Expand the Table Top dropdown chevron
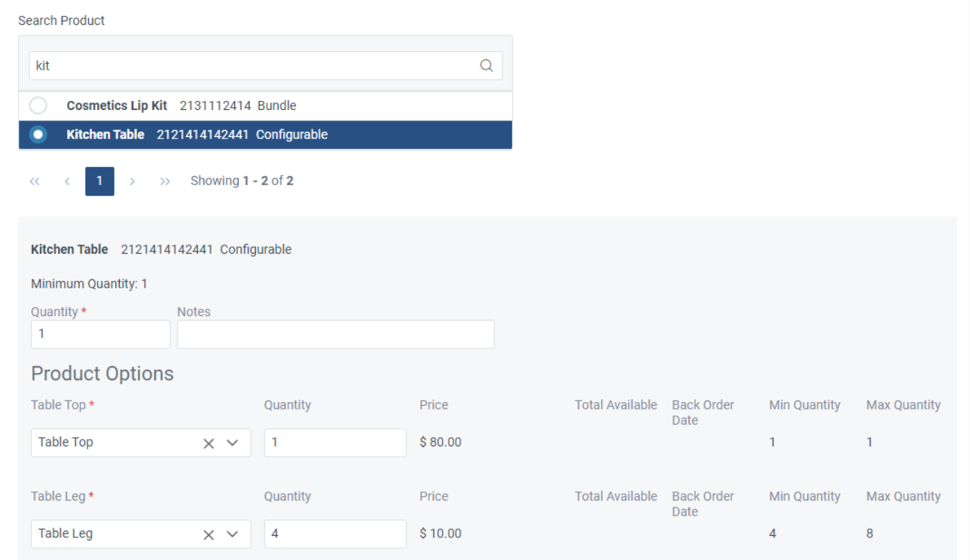Image resolution: width=970 pixels, height=560 pixels. point(233,443)
